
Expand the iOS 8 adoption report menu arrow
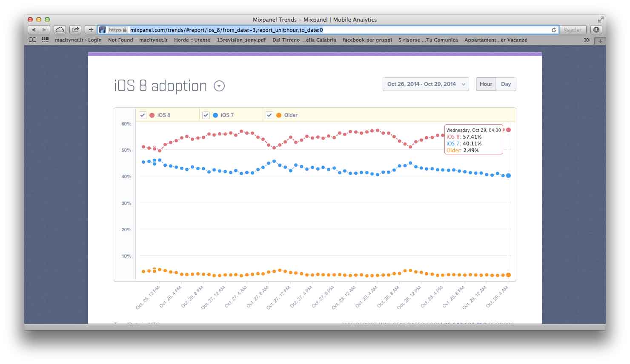pos(219,86)
